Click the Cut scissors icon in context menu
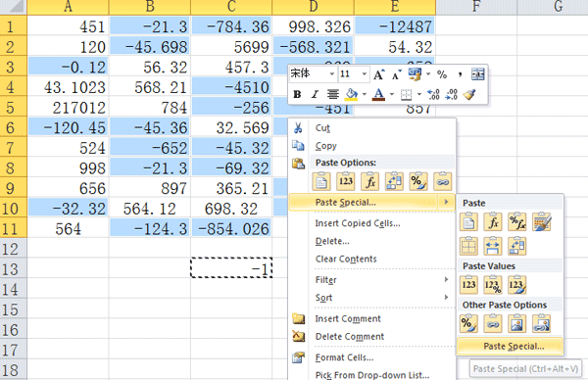 point(298,127)
